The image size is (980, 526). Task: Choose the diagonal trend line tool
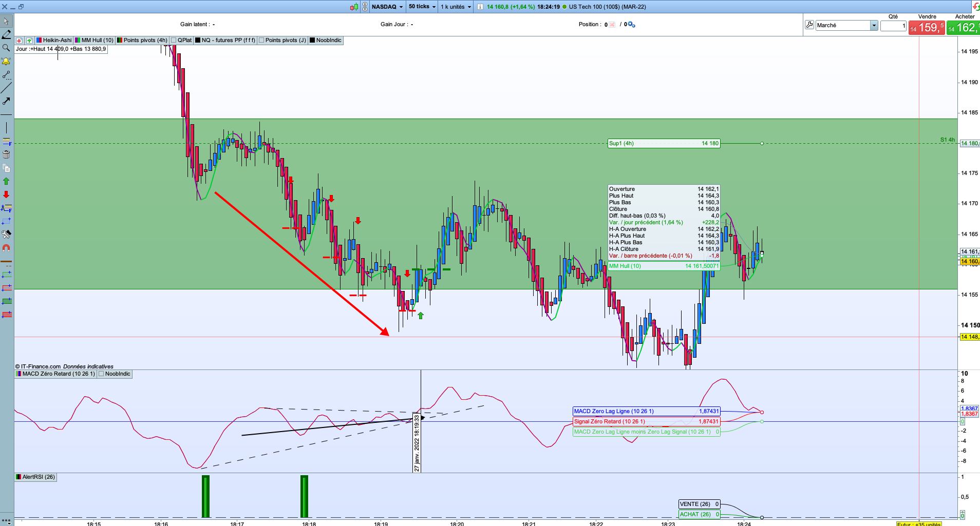(x=6, y=88)
